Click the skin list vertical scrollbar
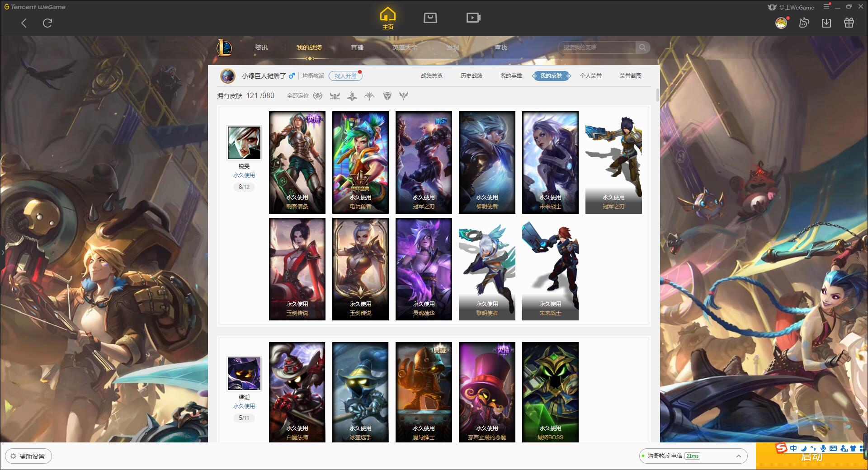The image size is (868, 470). point(657,95)
